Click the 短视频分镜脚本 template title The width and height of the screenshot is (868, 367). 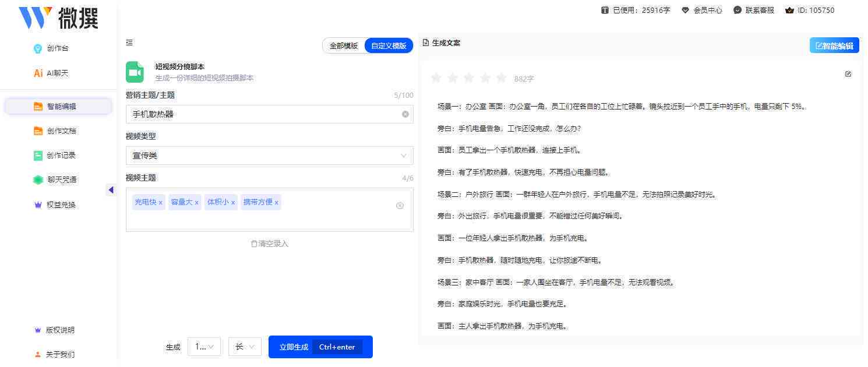click(179, 66)
